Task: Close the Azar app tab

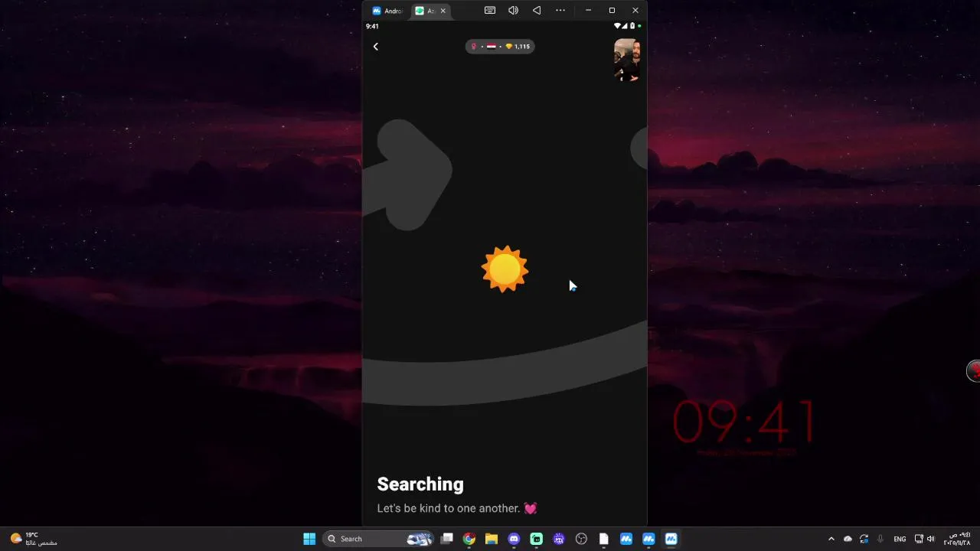Action: (443, 11)
